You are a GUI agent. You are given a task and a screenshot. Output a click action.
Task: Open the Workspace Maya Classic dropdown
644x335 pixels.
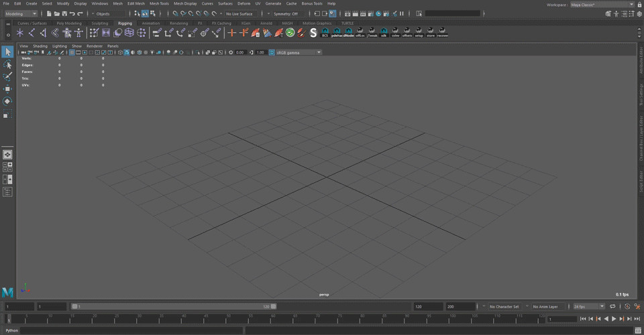point(602,5)
